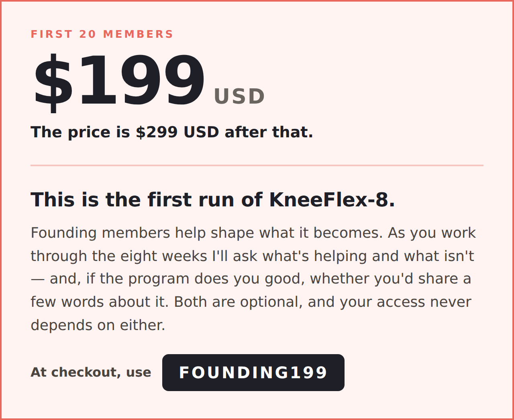The image size is (514, 420).
Task: Click the word 'MEMBERS' in the top label
Action: pos(138,34)
